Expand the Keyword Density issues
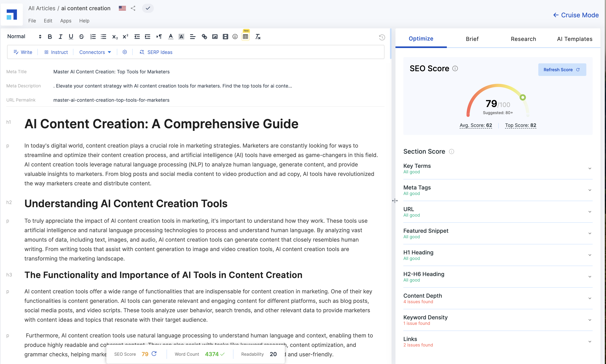The image size is (606, 364). 589,320
